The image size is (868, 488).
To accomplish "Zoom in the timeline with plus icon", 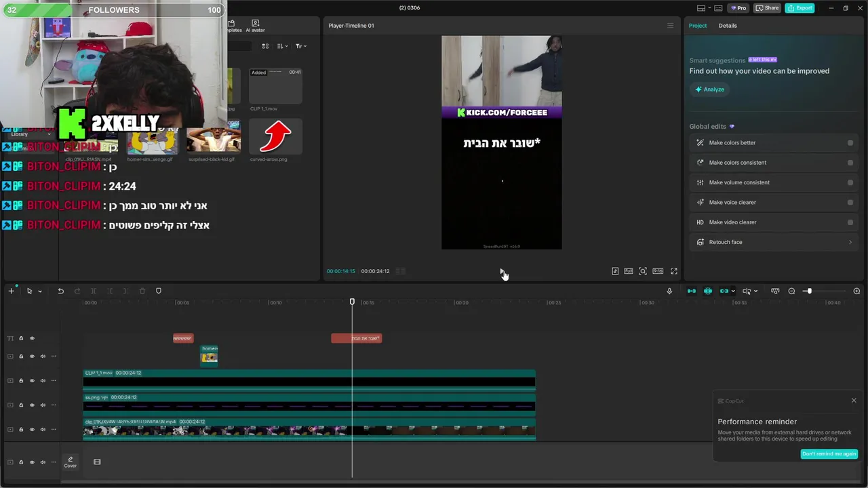I will [x=856, y=291].
